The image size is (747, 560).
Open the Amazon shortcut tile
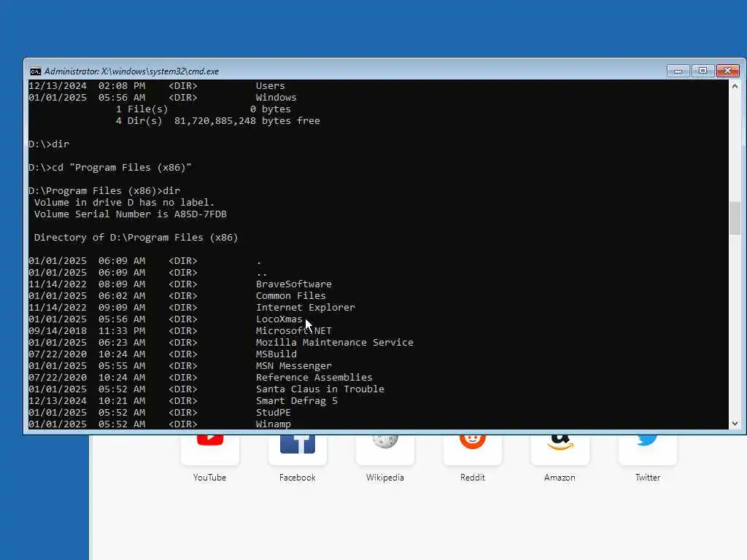tap(560, 449)
